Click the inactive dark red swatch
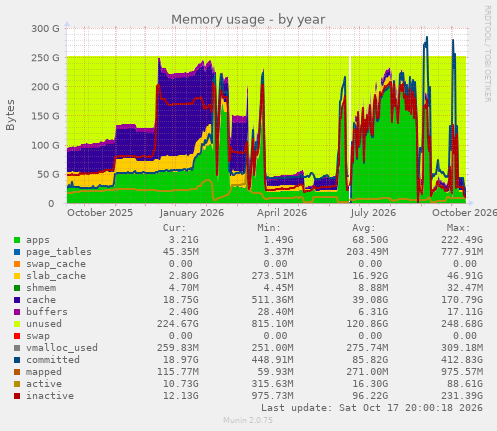Screen dimensions: 497x431 (17, 396)
